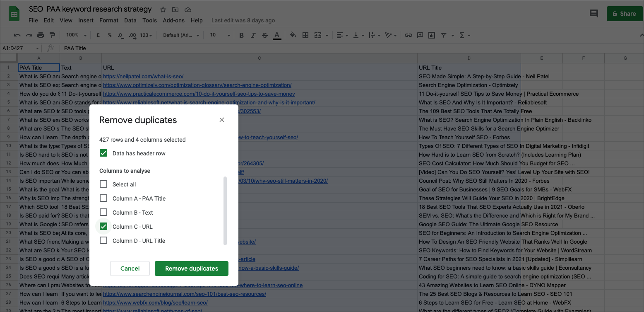Open the text colour picker

[277, 36]
